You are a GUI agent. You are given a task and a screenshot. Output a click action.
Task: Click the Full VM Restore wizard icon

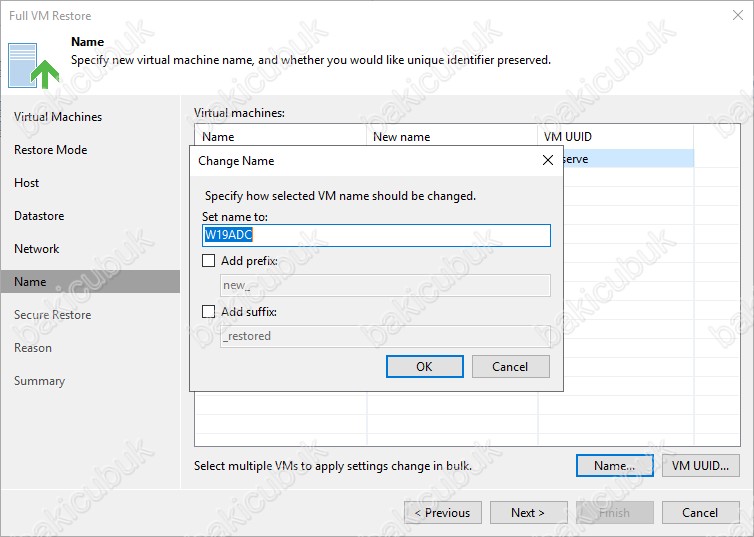[33, 66]
